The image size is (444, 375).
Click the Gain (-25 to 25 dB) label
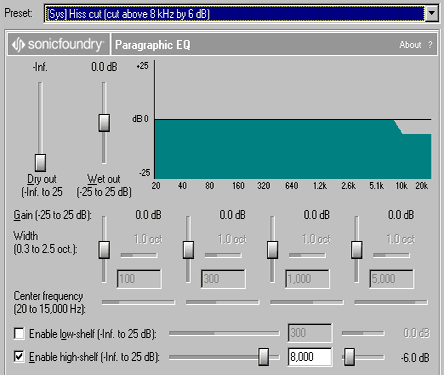pos(52,215)
